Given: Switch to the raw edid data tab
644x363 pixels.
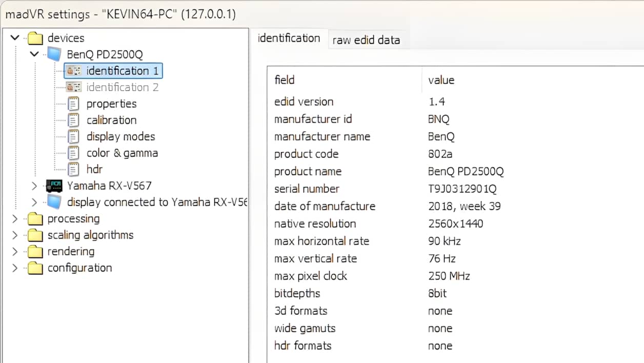Looking at the screenshot, I should [x=366, y=40].
